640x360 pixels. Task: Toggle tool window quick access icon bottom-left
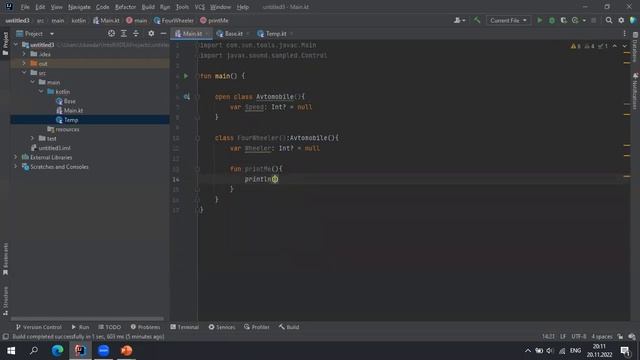5,337
